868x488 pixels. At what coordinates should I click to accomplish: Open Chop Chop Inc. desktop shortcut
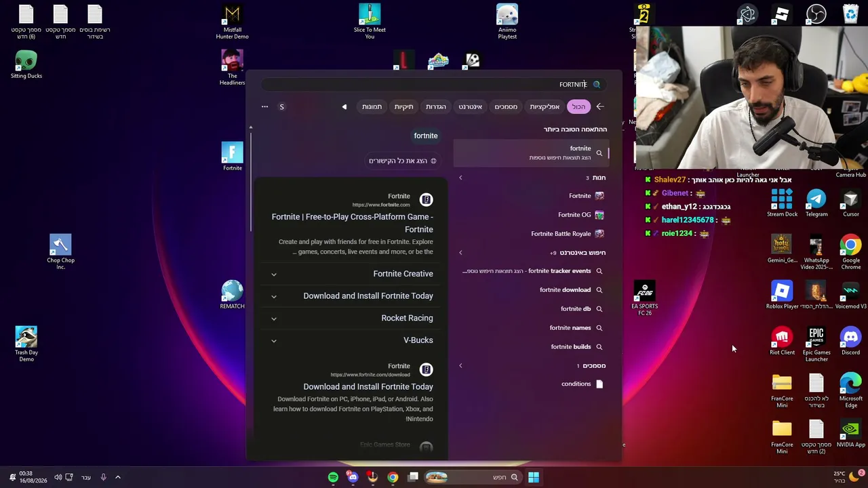coord(60,252)
